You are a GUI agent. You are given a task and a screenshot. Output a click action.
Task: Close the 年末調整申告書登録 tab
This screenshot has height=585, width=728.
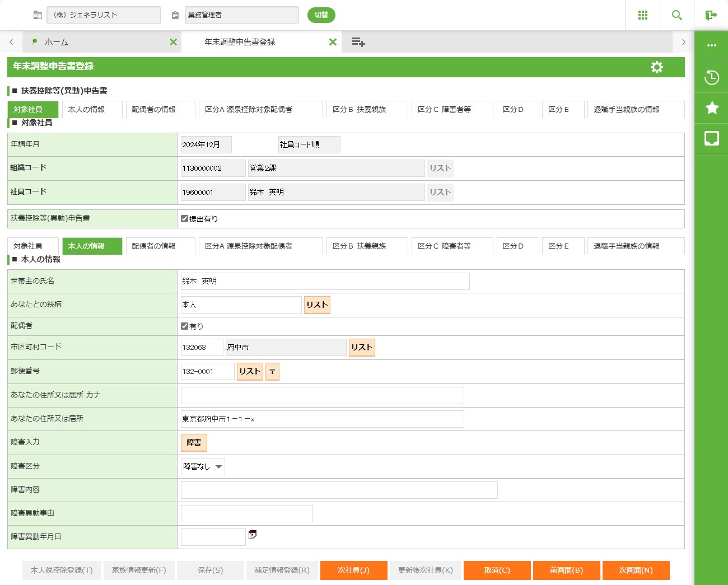click(x=333, y=42)
